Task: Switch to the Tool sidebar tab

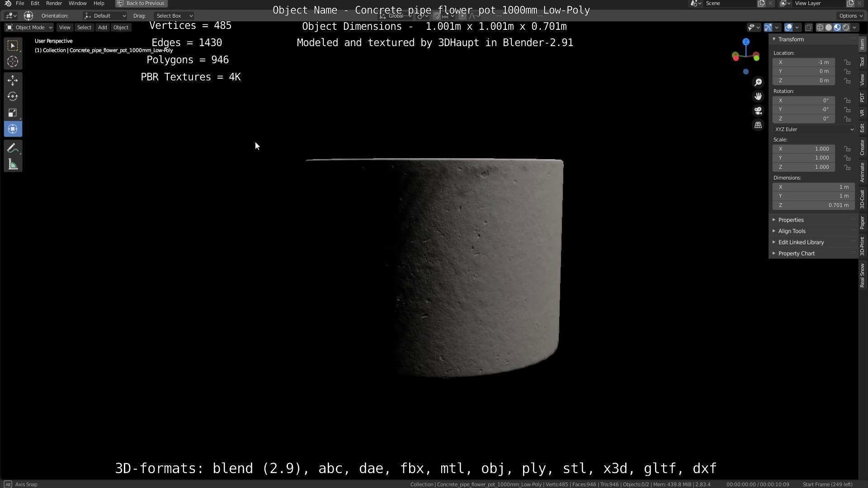Action: 863,62
